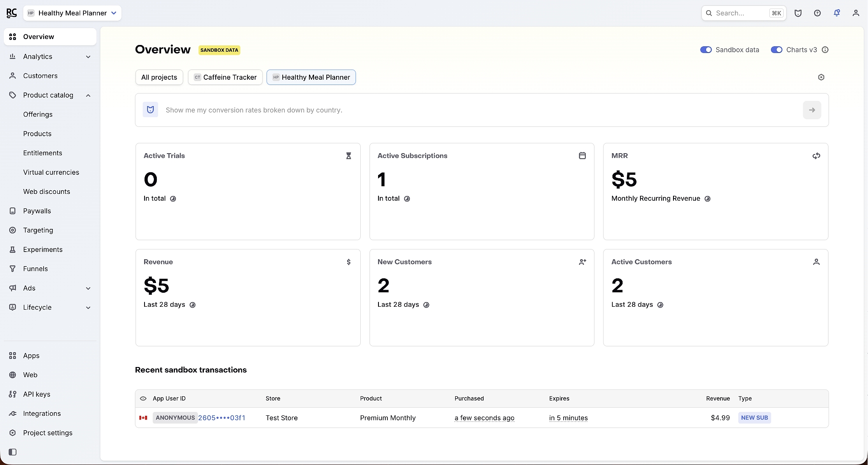Open overview settings gear icon
Viewport: 868px width, 465px height.
click(821, 77)
